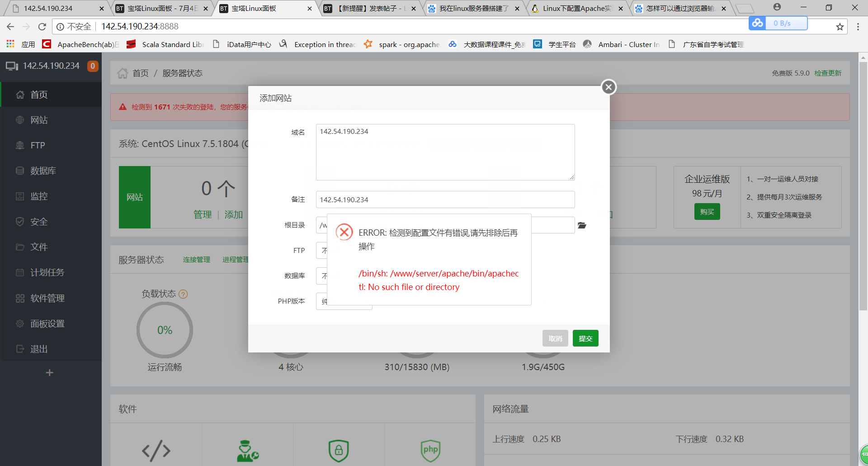Click the 首页 home icon in sidebar
This screenshot has width=868, height=466.
20,95
